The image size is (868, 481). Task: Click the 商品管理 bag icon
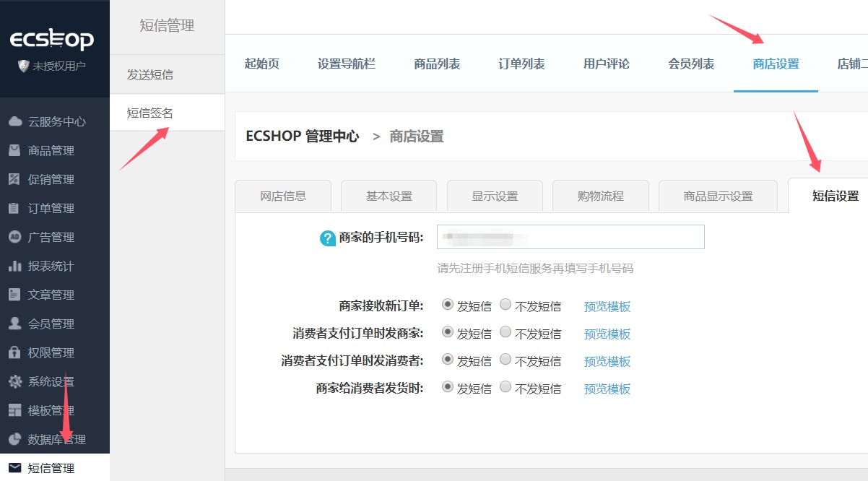pyautogui.click(x=15, y=150)
